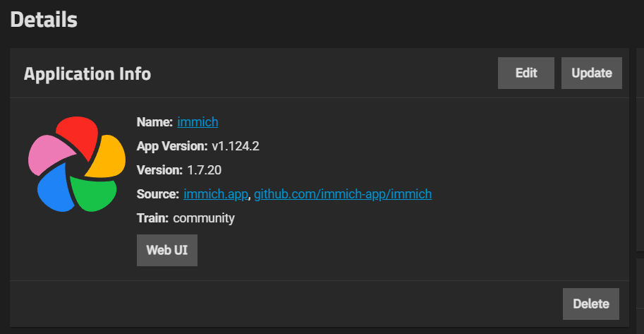Image resolution: width=644 pixels, height=334 pixels.
Task: Delete the immich application
Action: [591, 304]
